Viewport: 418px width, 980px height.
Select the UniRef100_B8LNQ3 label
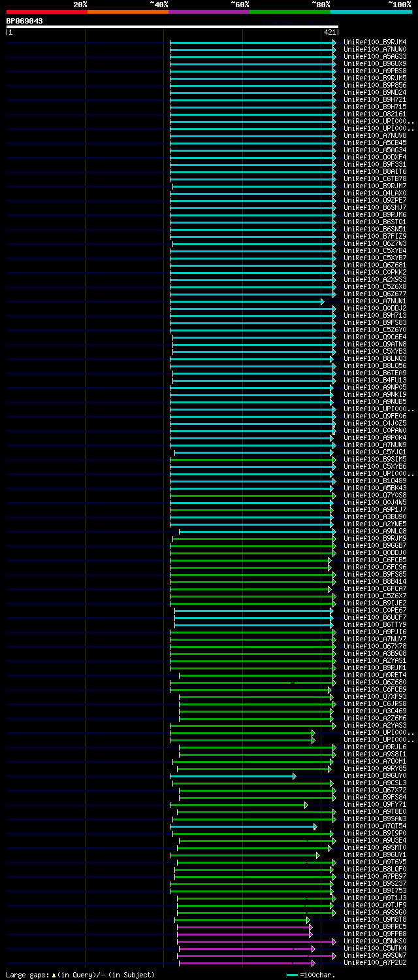tap(375, 358)
